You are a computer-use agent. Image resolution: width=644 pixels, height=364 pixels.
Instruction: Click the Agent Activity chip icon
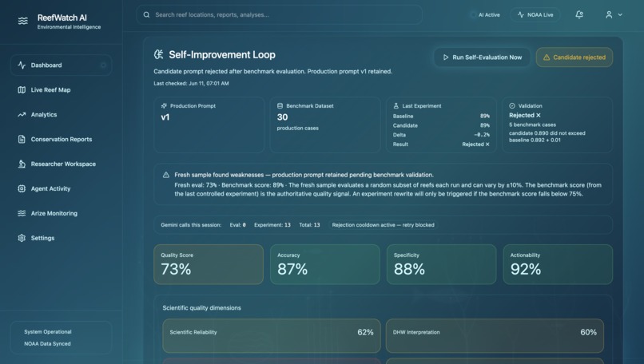coord(22,188)
